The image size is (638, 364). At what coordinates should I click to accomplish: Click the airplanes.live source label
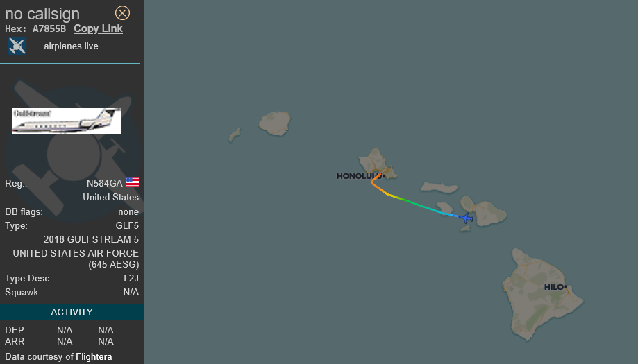pyautogui.click(x=72, y=46)
